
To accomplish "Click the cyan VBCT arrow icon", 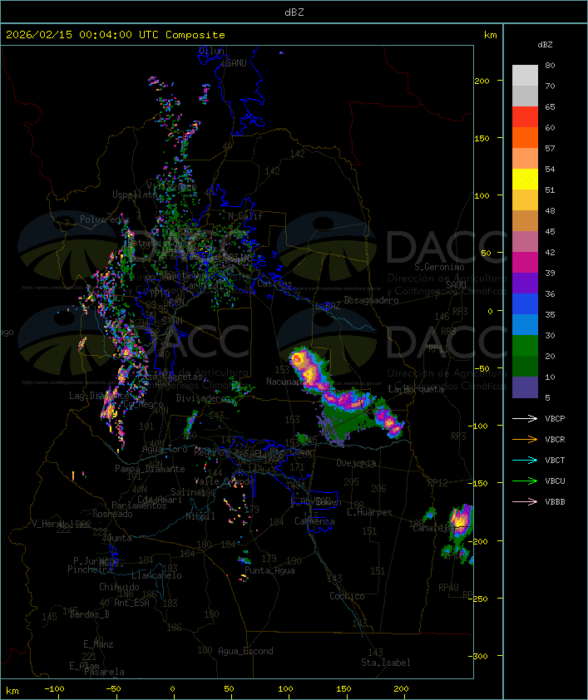I will pyautogui.click(x=525, y=460).
